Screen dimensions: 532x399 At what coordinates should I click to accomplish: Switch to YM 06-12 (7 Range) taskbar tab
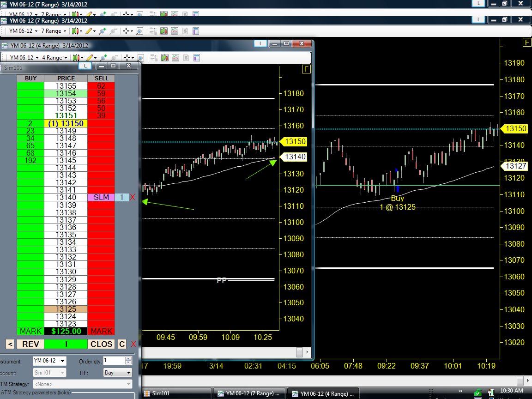pos(250,393)
